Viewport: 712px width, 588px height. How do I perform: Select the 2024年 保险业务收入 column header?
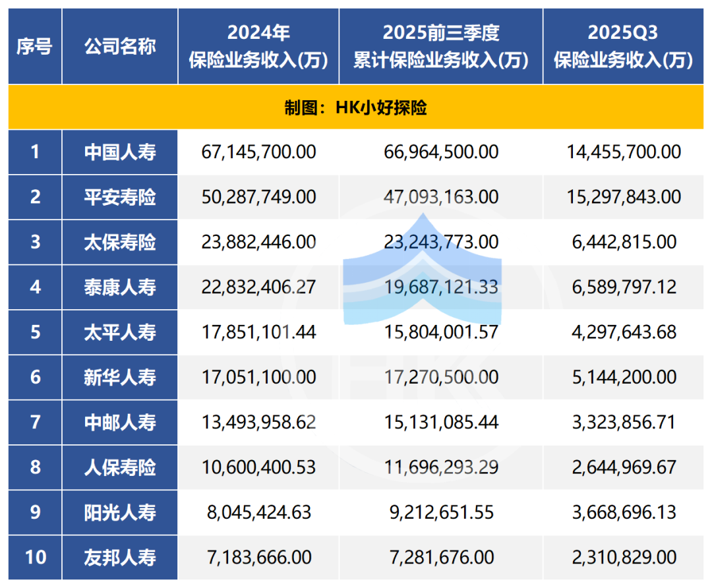[258, 47]
